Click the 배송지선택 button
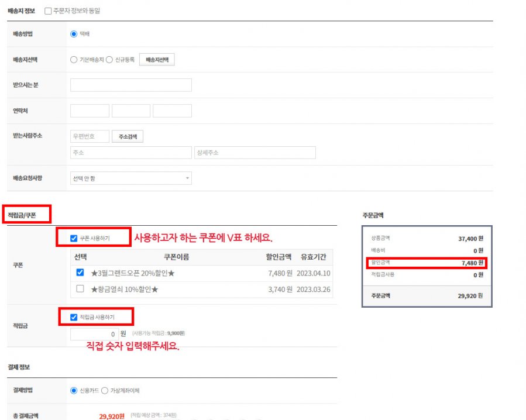526x420 pixels. click(x=156, y=60)
